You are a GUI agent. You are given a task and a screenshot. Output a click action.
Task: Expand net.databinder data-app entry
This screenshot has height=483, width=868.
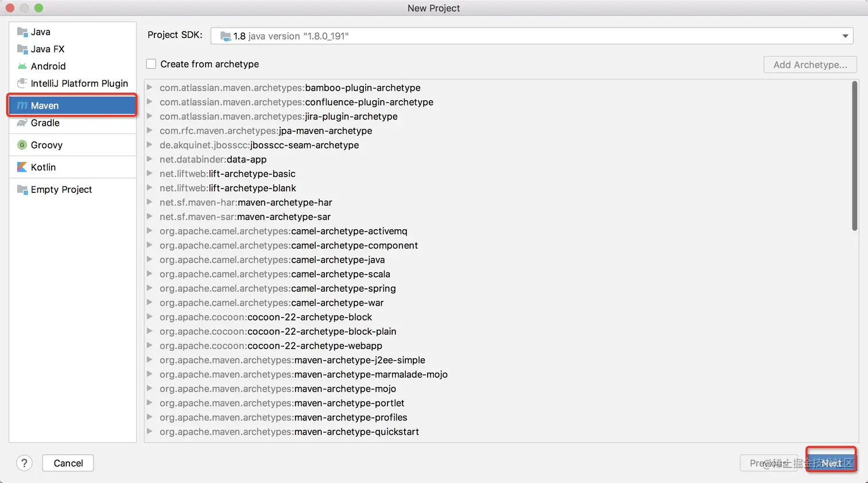coord(150,159)
